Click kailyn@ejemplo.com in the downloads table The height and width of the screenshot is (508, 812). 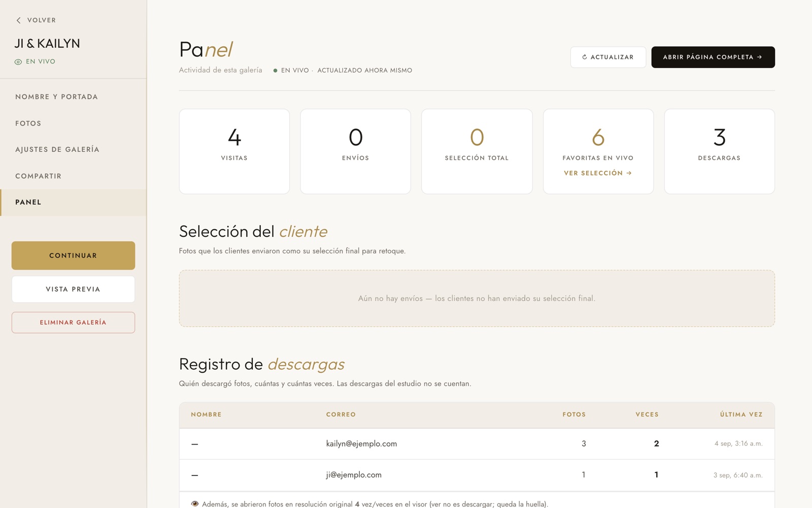pyautogui.click(x=361, y=443)
